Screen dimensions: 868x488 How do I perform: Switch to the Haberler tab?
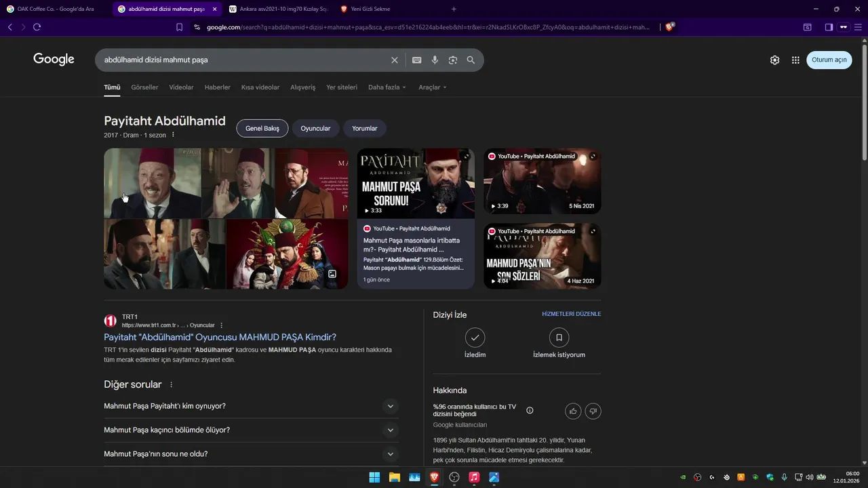[x=218, y=87]
